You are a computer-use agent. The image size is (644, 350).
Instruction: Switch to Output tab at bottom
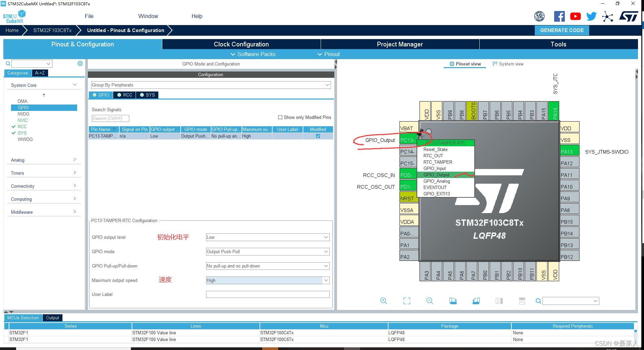(x=52, y=318)
